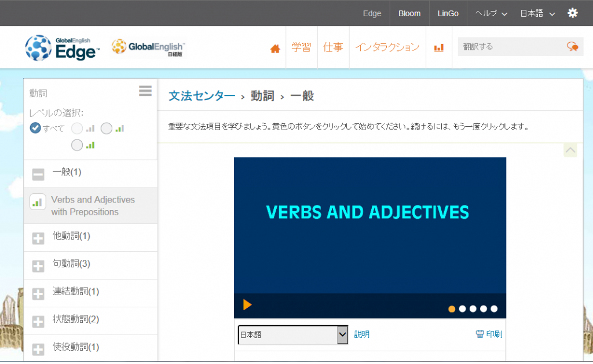The image size is (593, 364).
Task: Expand the 連結動詞(1) category
Action: [x=38, y=294]
